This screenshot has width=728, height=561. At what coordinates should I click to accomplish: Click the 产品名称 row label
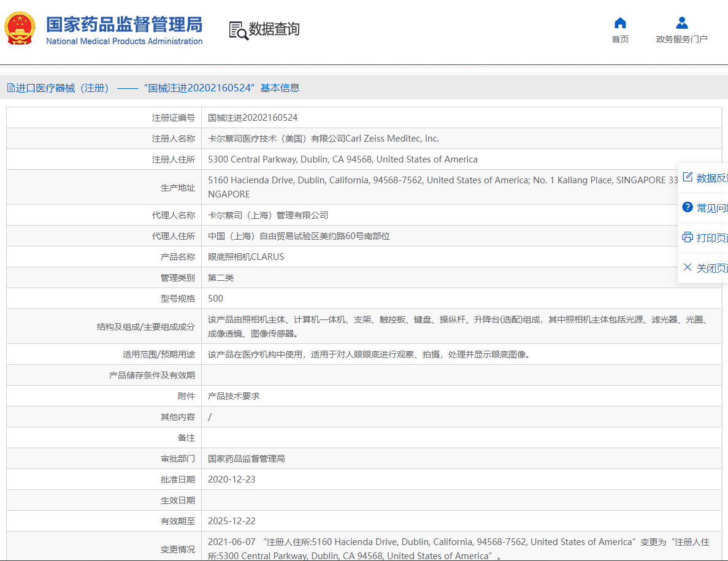178,257
